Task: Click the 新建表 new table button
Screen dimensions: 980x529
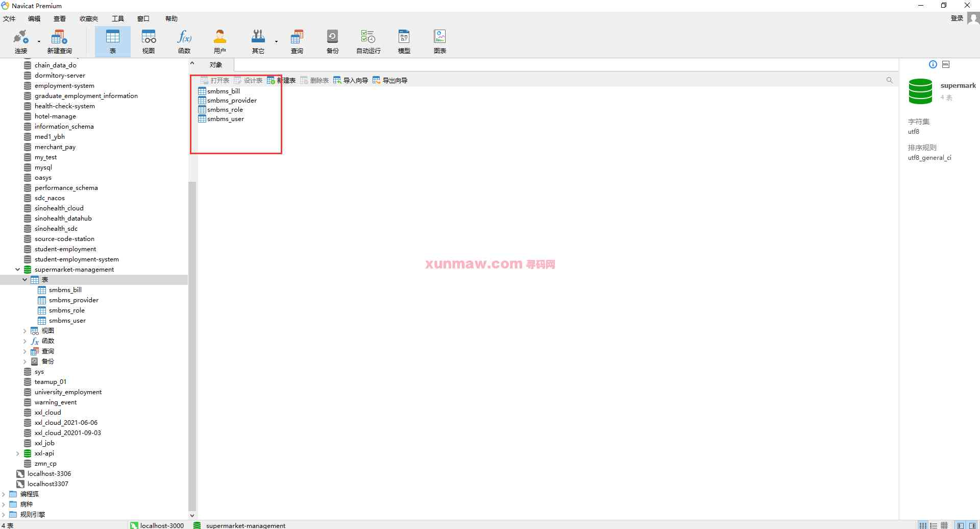Action: [281, 80]
